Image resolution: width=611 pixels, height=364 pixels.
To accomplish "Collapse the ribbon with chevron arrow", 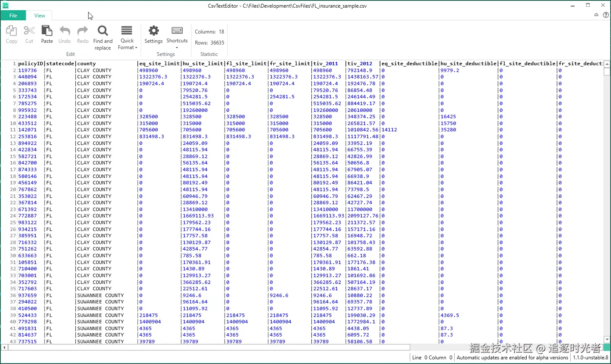I will point(596,15).
